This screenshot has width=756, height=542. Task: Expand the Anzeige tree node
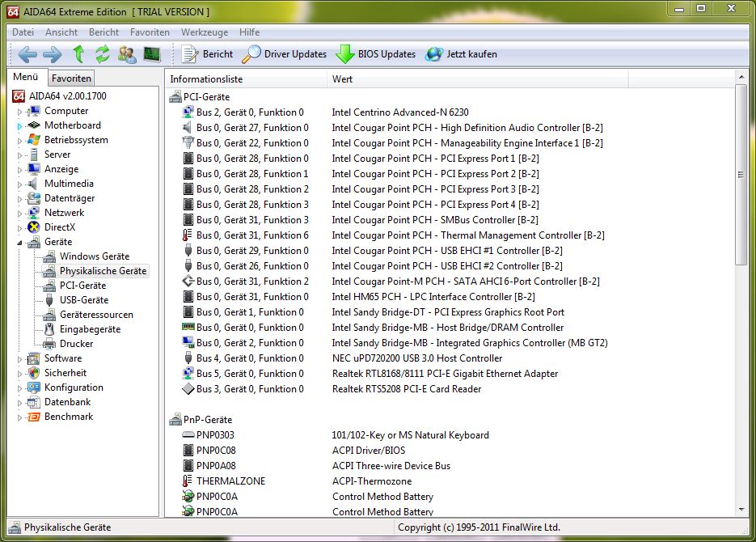(x=19, y=170)
